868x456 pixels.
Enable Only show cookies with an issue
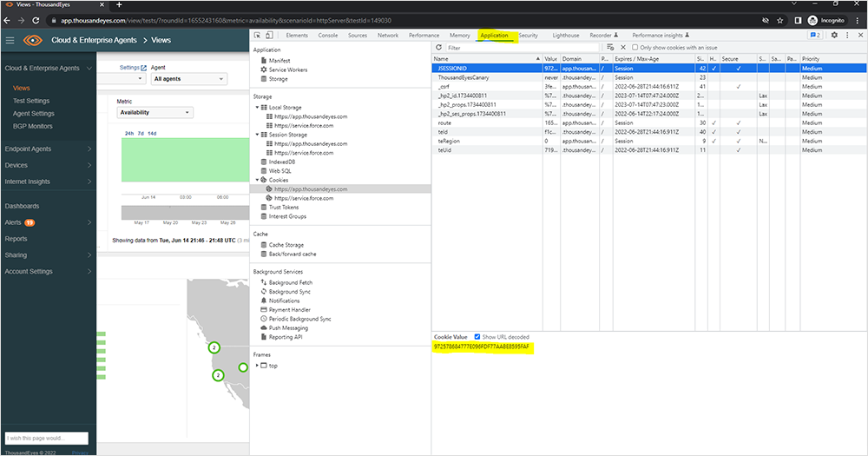(x=635, y=48)
